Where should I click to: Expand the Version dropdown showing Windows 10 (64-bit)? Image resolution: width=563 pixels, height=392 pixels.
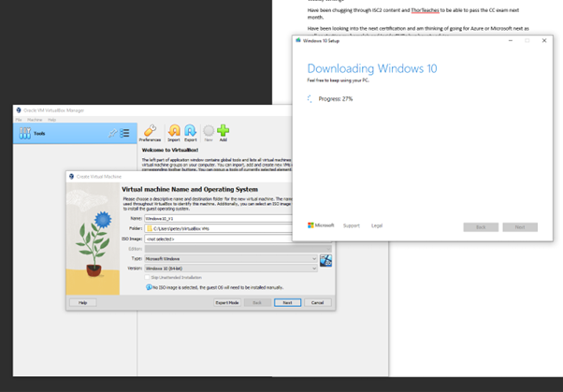point(230,269)
